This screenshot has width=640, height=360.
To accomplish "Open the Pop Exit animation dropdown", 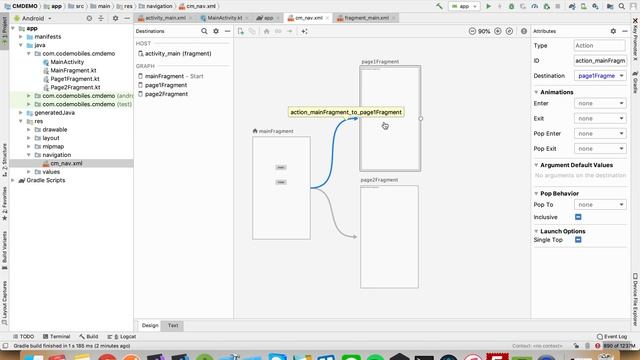I will click(600, 149).
